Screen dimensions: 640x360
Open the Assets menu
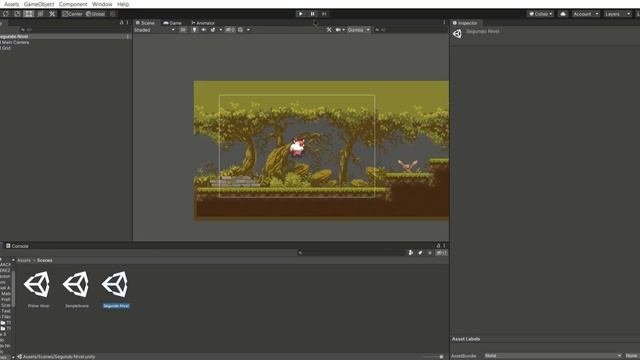point(11,4)
